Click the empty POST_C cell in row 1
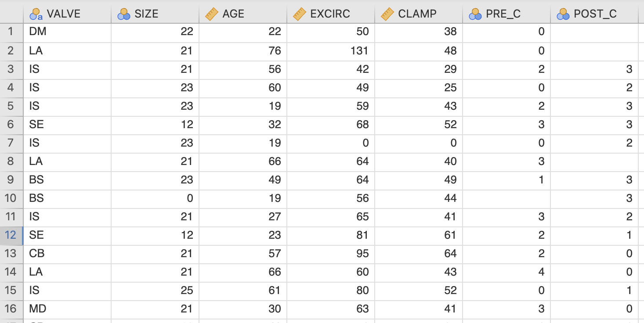644x323 pixels. 594,32
